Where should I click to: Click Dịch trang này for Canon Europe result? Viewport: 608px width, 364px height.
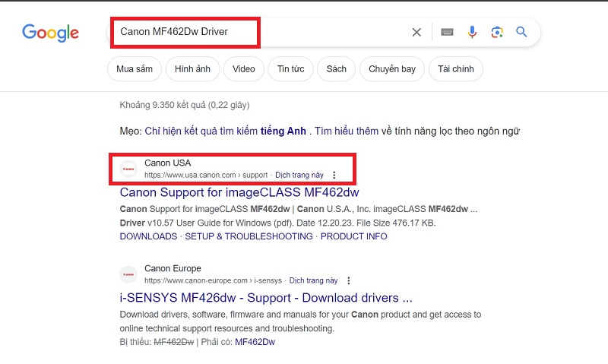pyautogui.click(x=313, y=280)
